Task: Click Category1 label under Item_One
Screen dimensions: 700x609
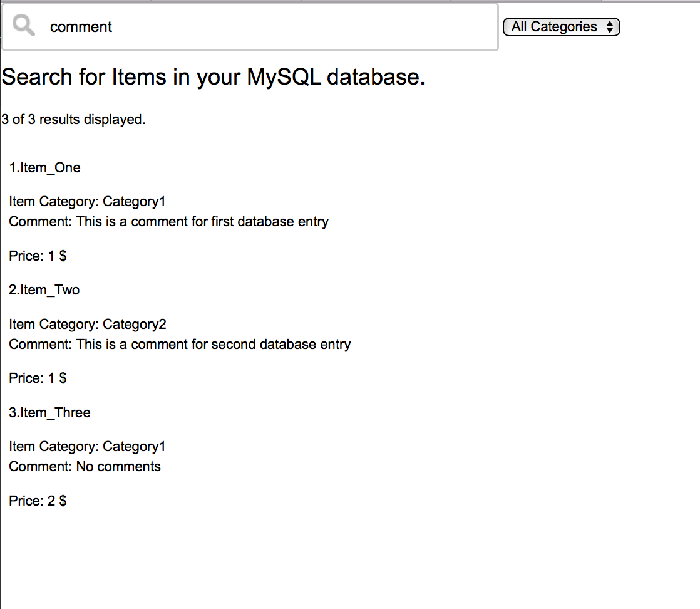Action: click(x=133, y=201)
